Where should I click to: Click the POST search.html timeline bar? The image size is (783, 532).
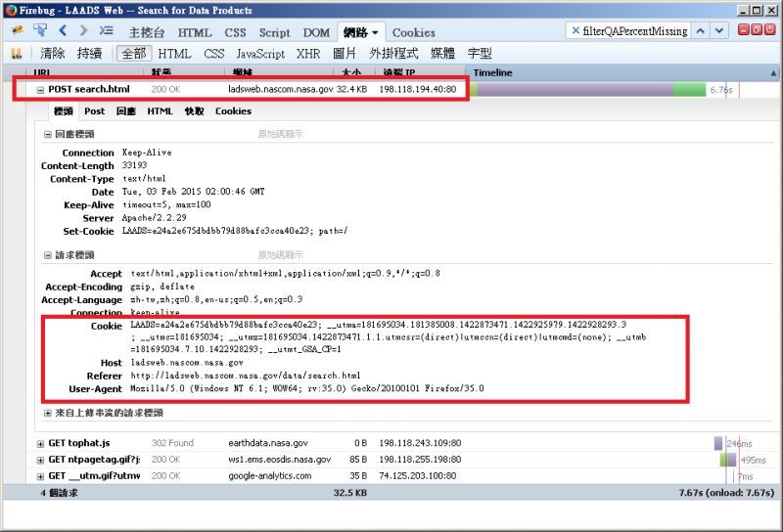tap(587, 89)
